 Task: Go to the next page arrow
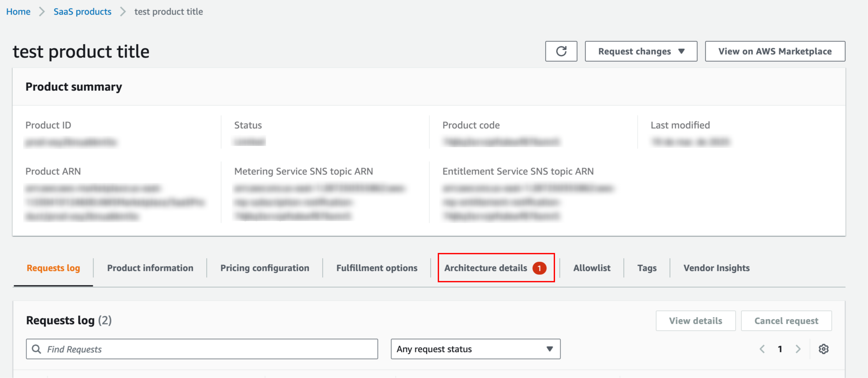[x=798, y=349]
